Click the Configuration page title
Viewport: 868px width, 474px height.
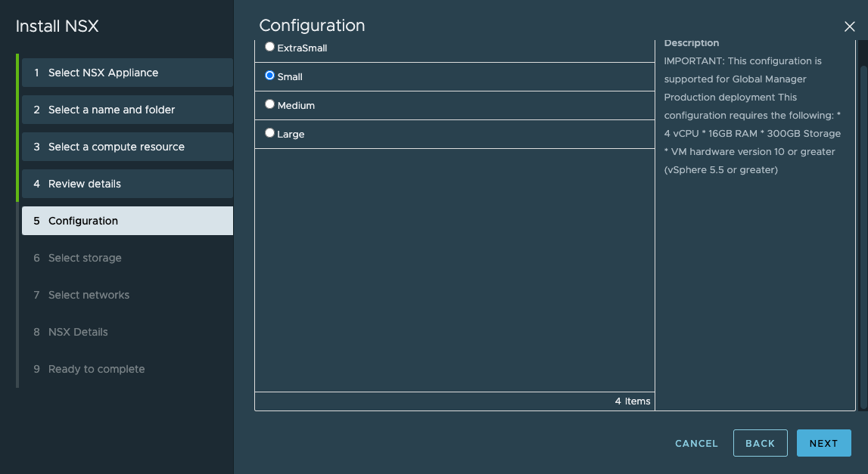coord(313,26)
